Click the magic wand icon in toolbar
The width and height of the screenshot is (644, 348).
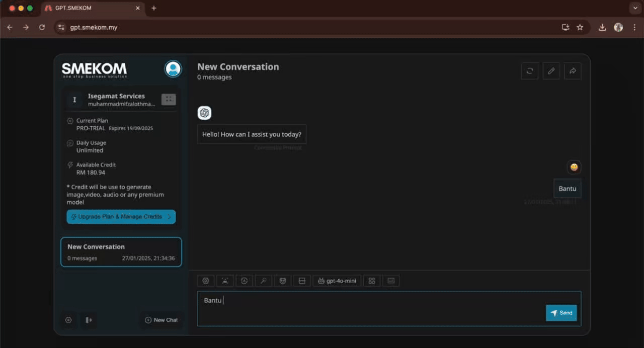tap(263, 281)
